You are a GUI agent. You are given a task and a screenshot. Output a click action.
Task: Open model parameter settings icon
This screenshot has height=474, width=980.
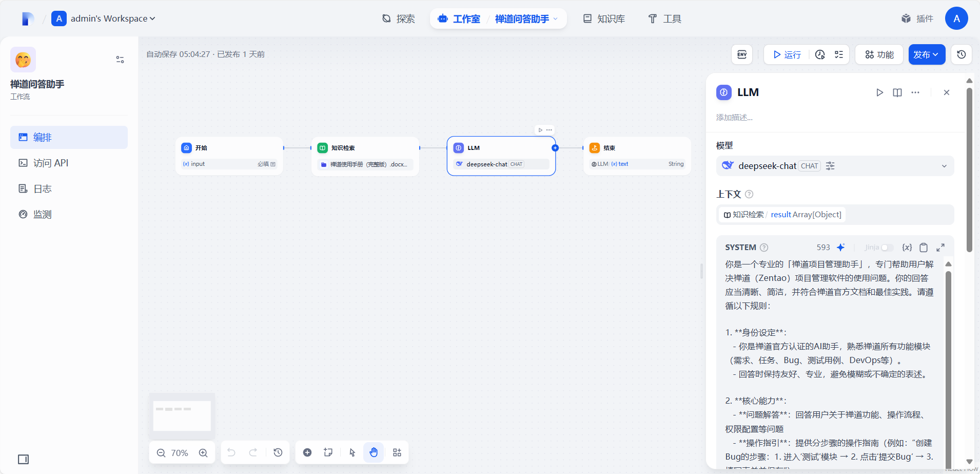[x=830, y=166]
